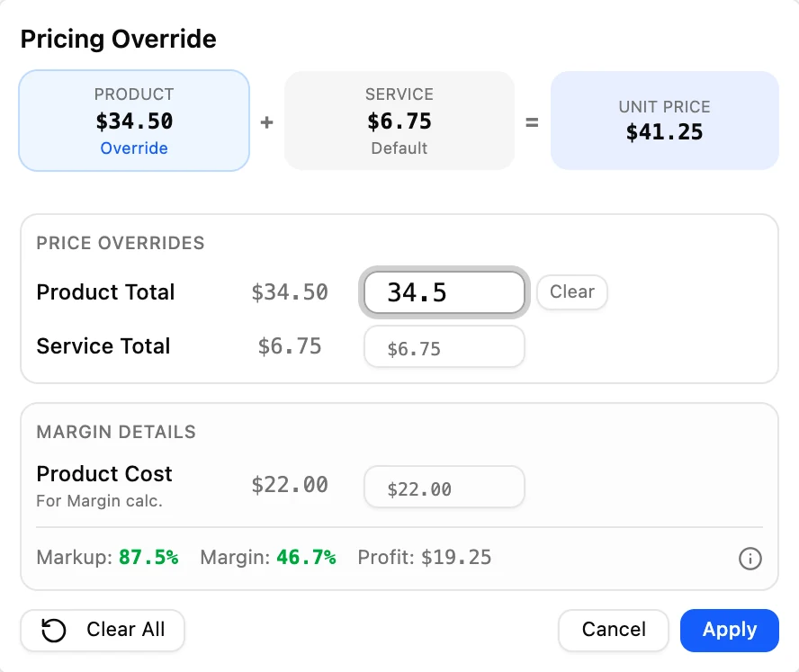Click the Clear All reset arrow icon
Screen dimensions: 799x672
[x=53, y=631]
